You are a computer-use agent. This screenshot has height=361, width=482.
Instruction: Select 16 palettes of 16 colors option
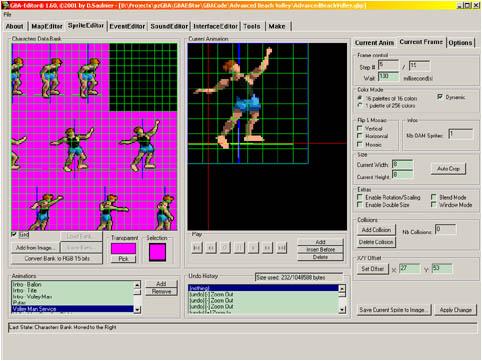click(x=360, y=98)
